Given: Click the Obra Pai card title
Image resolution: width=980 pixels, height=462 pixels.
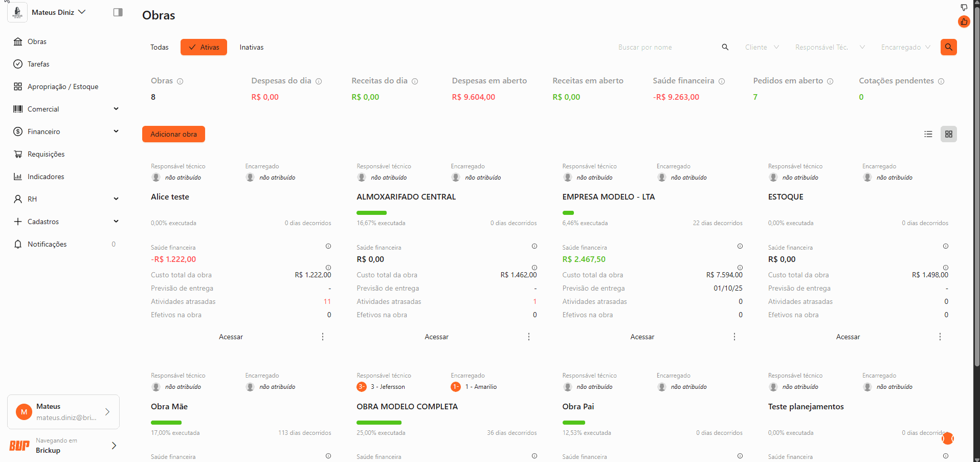Looking at the screenshot, I should coord(578,407).
